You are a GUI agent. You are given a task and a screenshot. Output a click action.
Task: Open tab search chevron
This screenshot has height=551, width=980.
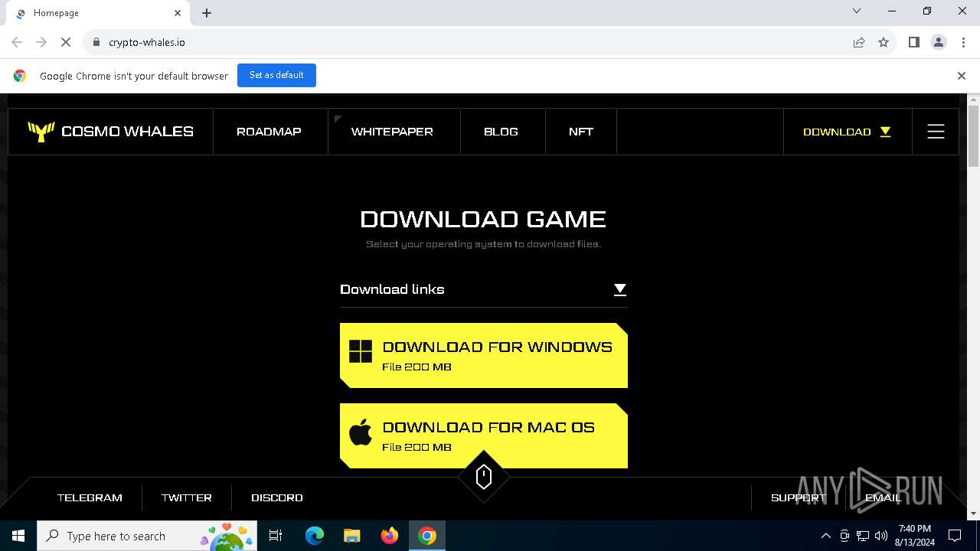coord(857,11)
